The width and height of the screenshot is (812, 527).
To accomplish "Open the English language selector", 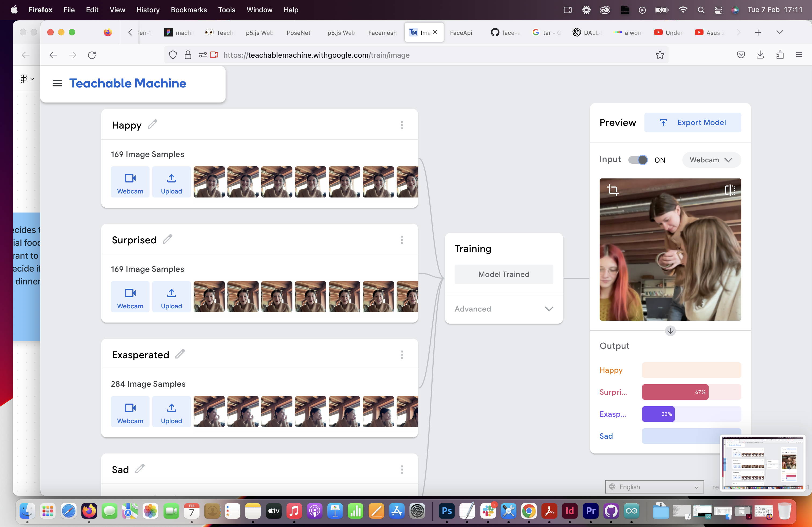I will coord(654,486).
